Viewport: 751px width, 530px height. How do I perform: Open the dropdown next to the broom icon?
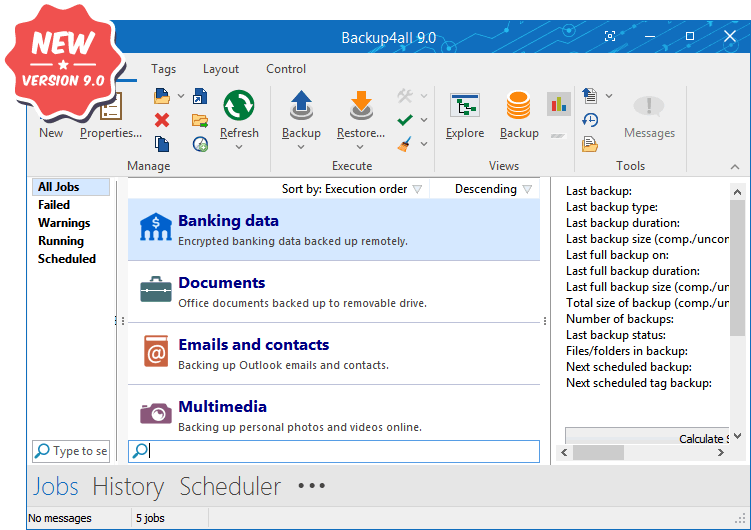point(424,144)
